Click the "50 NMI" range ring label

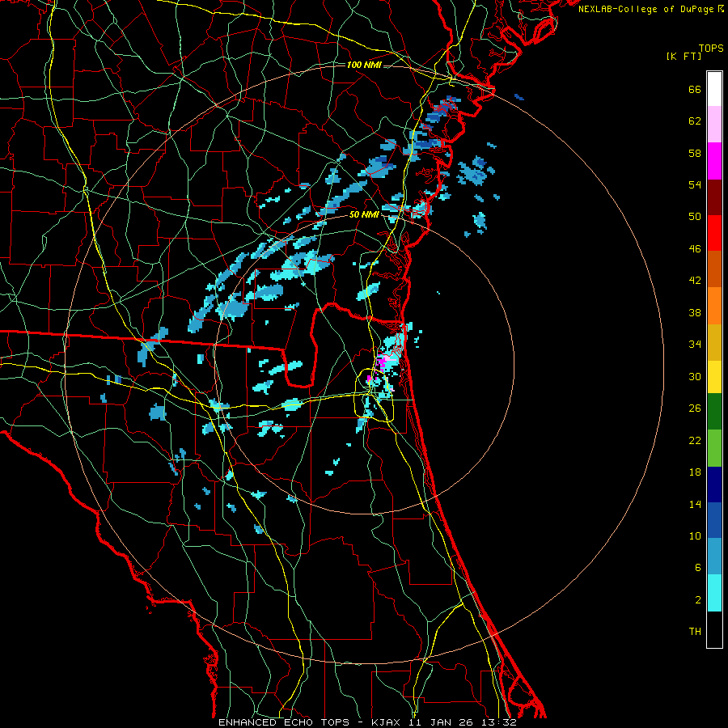(364, 214)
